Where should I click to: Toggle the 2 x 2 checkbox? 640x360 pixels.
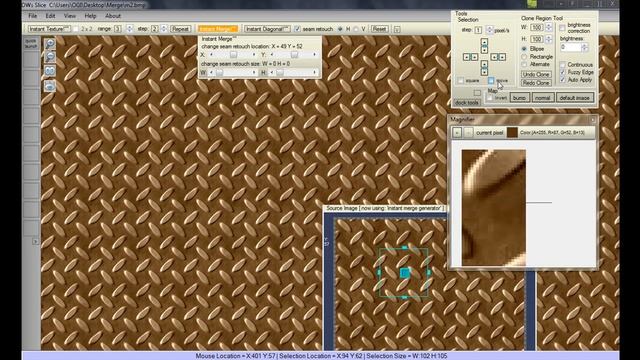76,29
